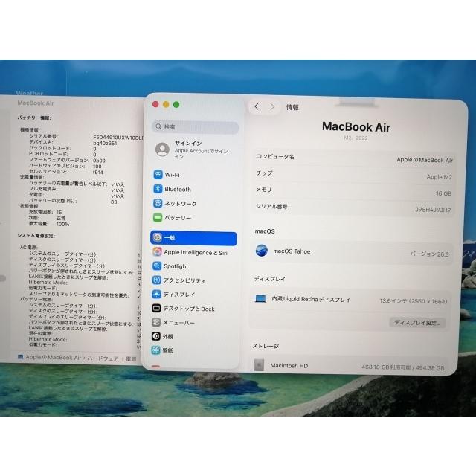
Task: Click the Apple M2 chip value
Action: tap(440, 177)
